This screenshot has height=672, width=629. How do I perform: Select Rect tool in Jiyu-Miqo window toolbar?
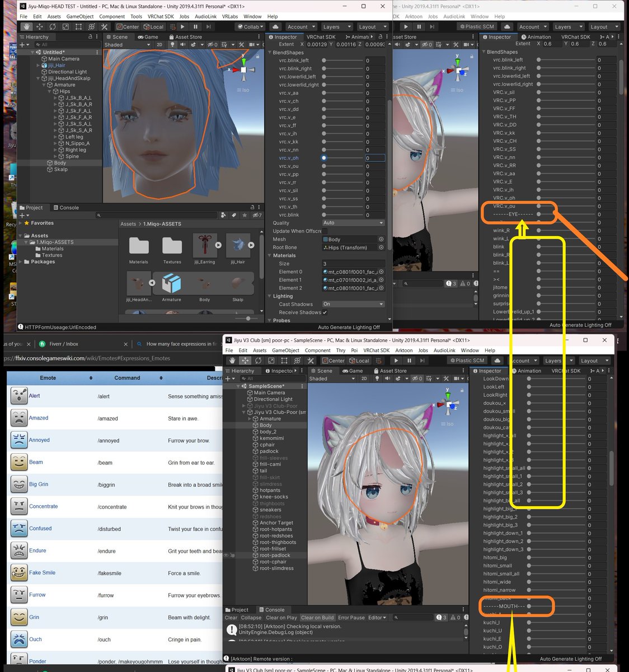[78, 26]
